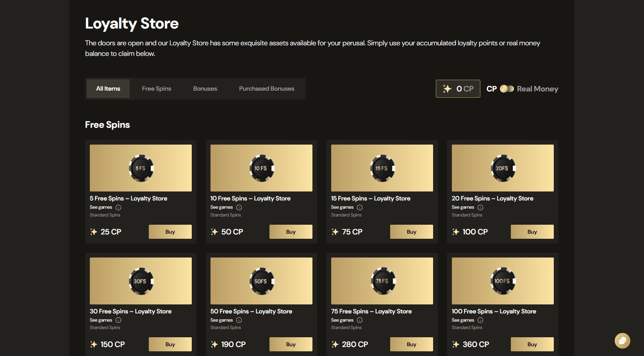
Task: Buy the 5 Free Spins for 25 CP
Action: [x=170, y=231]
